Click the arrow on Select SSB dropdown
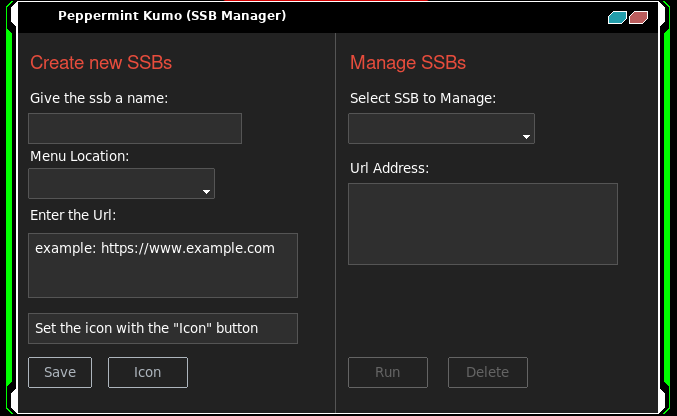This screenshot has width=677, height=416. tap(526, 137)
